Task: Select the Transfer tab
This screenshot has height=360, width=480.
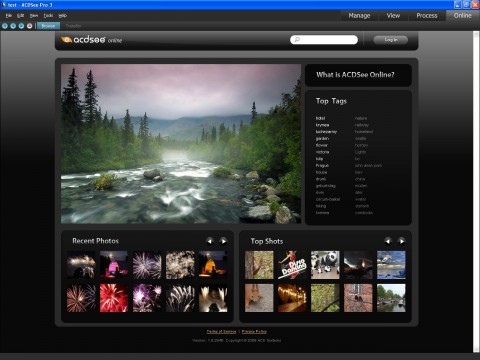Action: 73,26
